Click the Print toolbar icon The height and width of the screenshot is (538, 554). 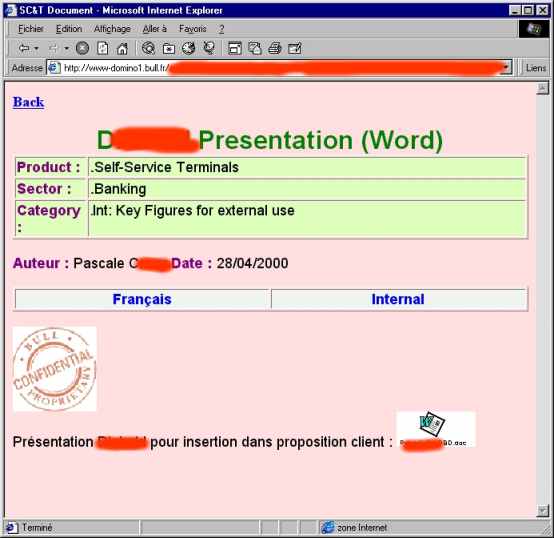pos(275,48)
